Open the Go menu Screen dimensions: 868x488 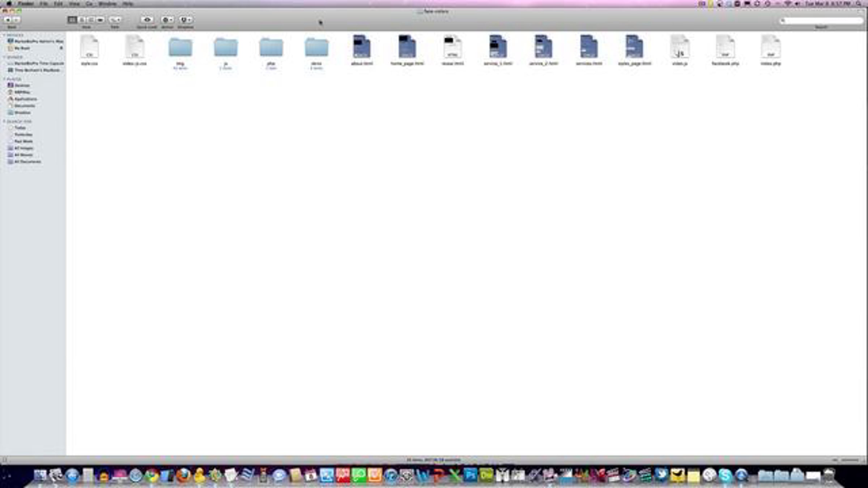point(89,4)
